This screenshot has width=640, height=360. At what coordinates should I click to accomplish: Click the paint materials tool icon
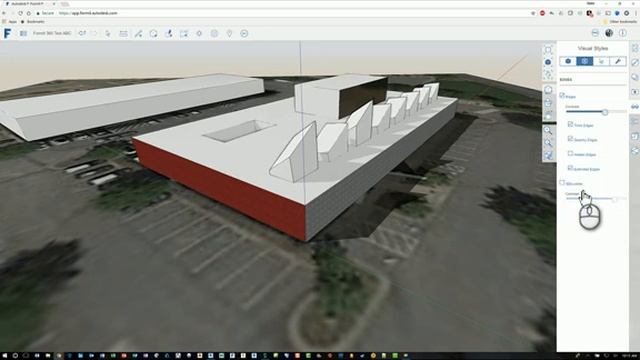[169, 33]
